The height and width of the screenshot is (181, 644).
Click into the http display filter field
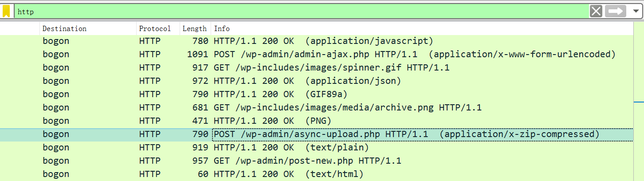(x=302, y=12)
